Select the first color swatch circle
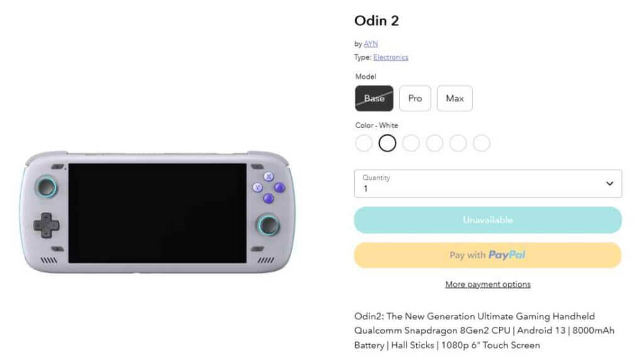 (364, 143)
